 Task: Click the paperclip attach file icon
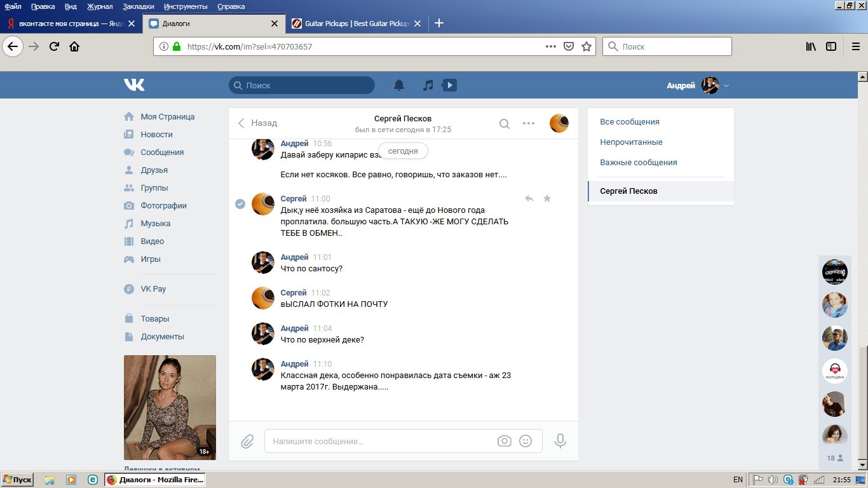click(x=247, y=441)
